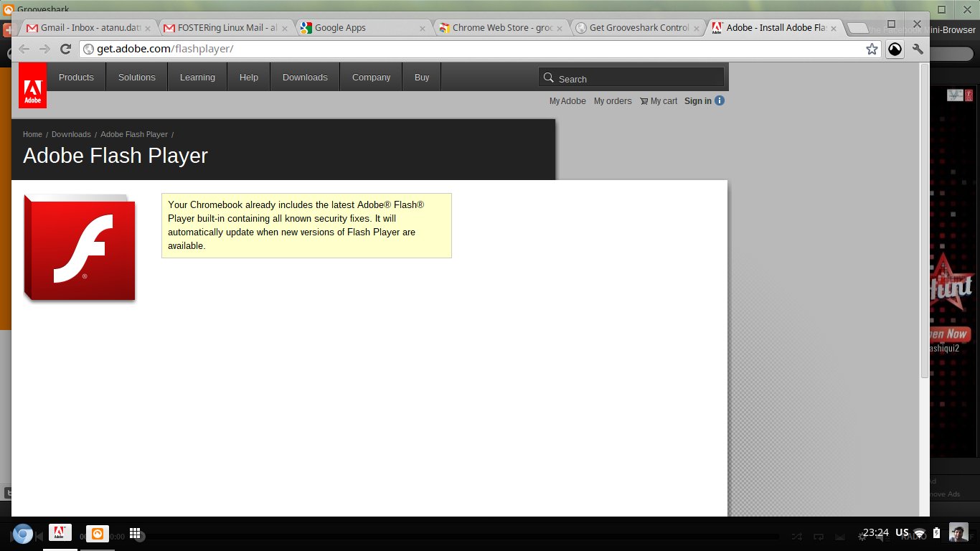Switch to the Chrome Web Store tab
The image size is (980, 551).
tap(502, 28)
